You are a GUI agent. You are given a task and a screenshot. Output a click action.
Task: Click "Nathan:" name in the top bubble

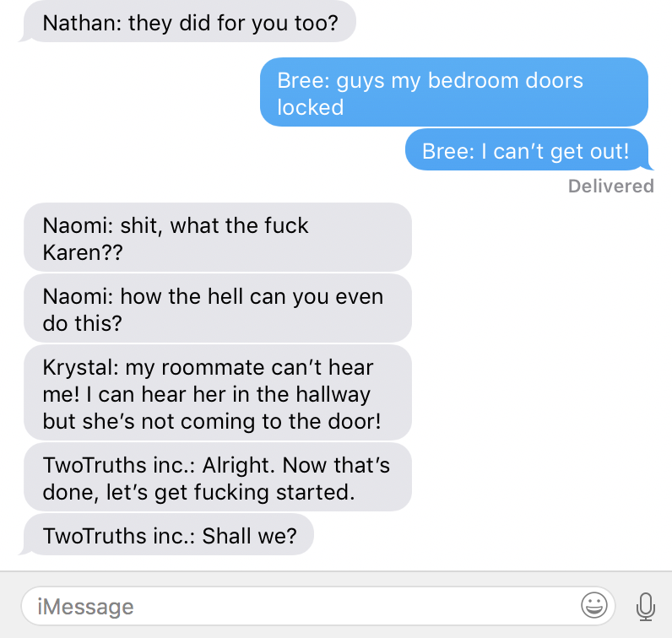(82, 23)
